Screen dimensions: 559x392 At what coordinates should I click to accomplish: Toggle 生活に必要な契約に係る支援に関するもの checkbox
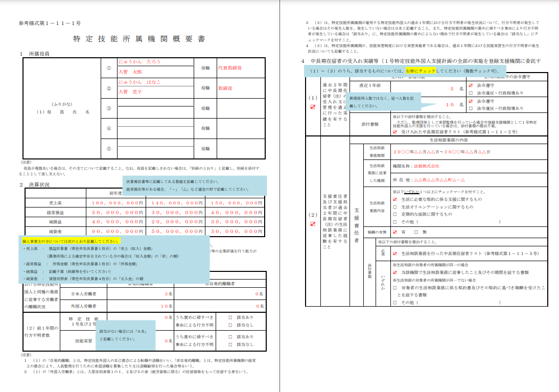click(394, 199)
